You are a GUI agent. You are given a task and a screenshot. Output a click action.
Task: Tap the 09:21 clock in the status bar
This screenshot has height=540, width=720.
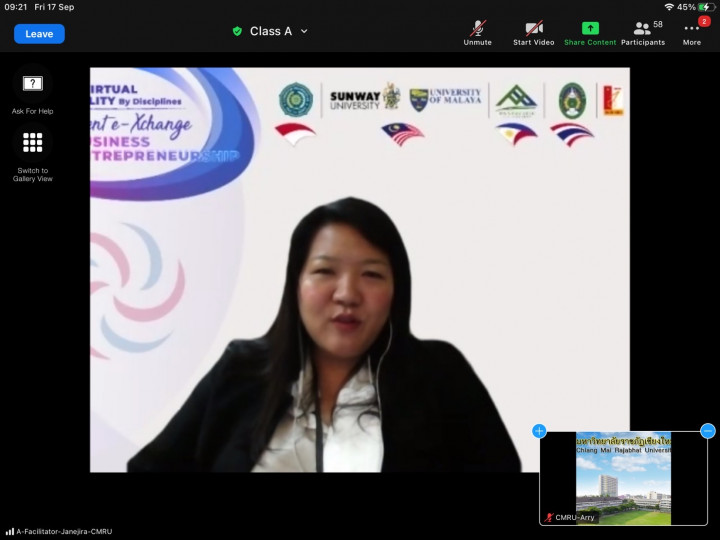pyautogui.click(x=16, y=7)
